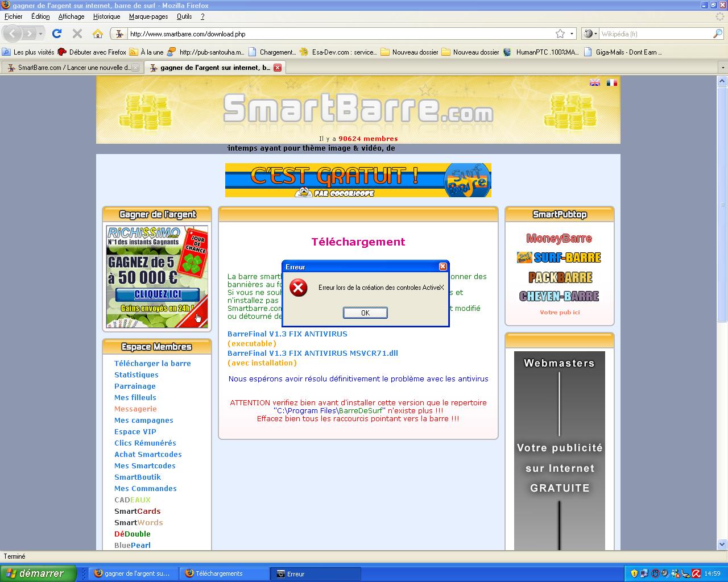
Task: Open the Windows démarrer start button
Action: click(38, 573)
